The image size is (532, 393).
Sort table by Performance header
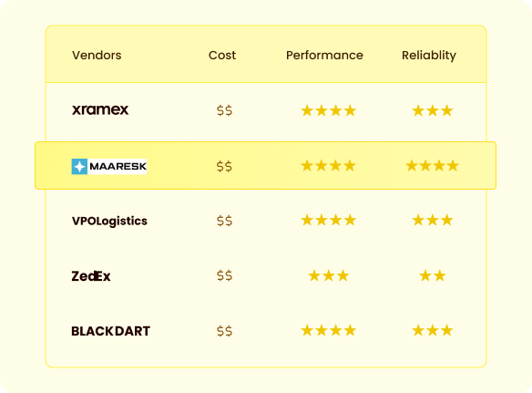click(x=324, y=55)
